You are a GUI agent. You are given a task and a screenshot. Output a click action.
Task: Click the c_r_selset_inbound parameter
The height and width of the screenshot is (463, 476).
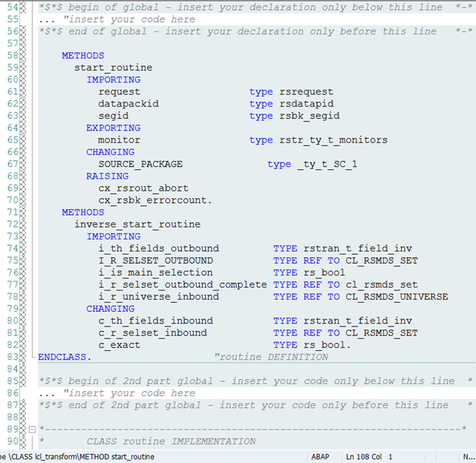(153, 333)
